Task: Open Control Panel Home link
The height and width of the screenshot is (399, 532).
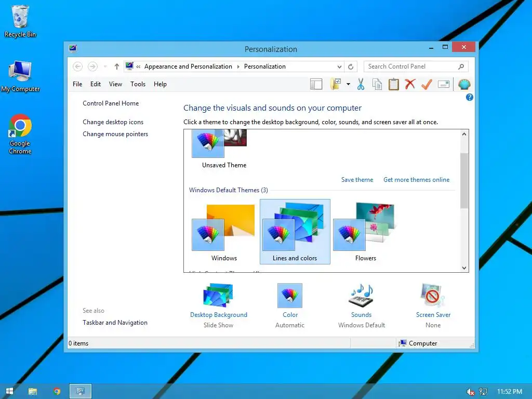Action: tap(111, 103)
